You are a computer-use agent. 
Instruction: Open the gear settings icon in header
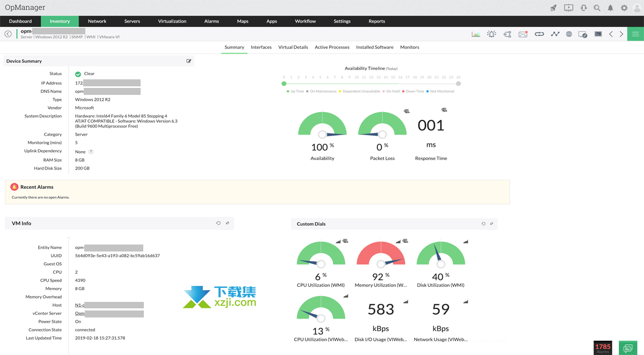point(624,8)
